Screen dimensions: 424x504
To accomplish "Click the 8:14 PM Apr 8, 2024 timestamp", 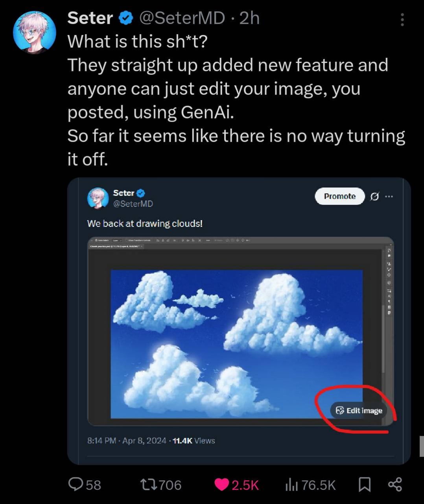I will tap(127, 441).
